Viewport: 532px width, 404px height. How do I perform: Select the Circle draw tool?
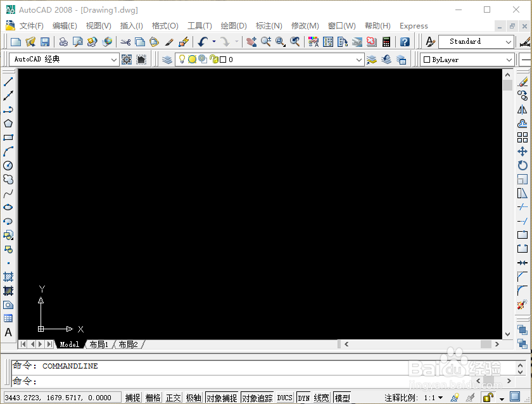pos(8,165)
